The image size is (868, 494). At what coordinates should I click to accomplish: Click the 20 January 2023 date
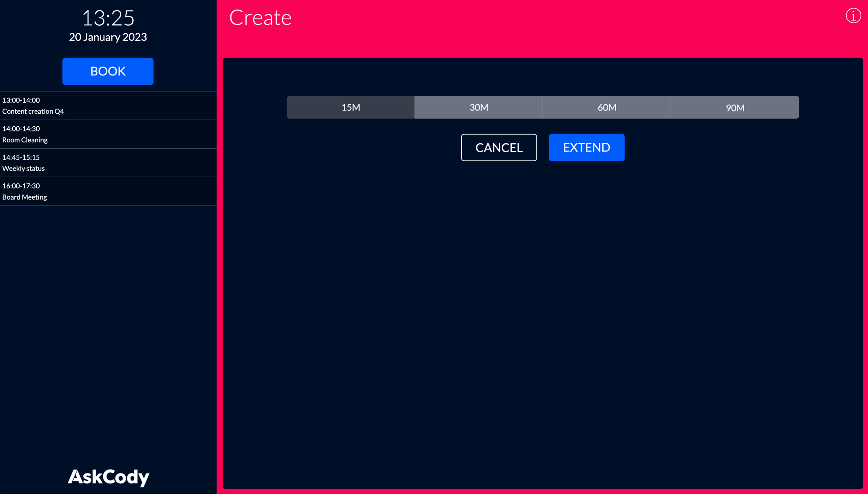click(108, 37)
